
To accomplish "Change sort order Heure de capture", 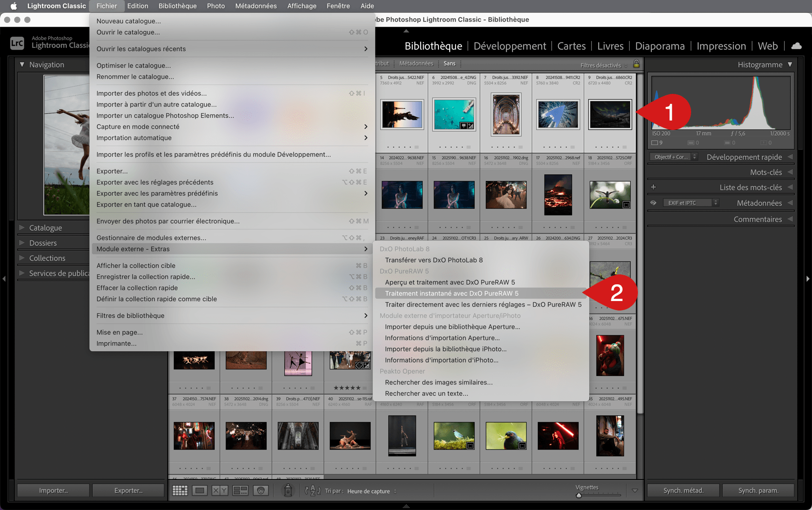I will pyautogui.click(x=372, y=491).
